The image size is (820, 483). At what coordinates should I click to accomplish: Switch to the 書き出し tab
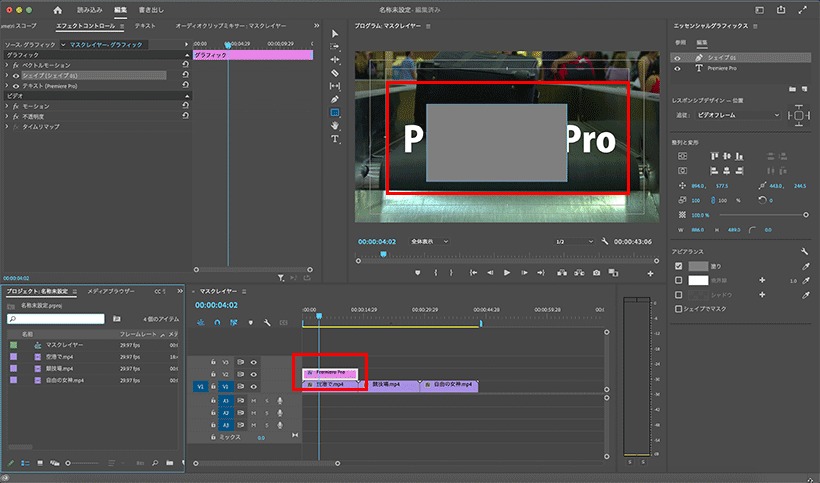click(151, 10)
